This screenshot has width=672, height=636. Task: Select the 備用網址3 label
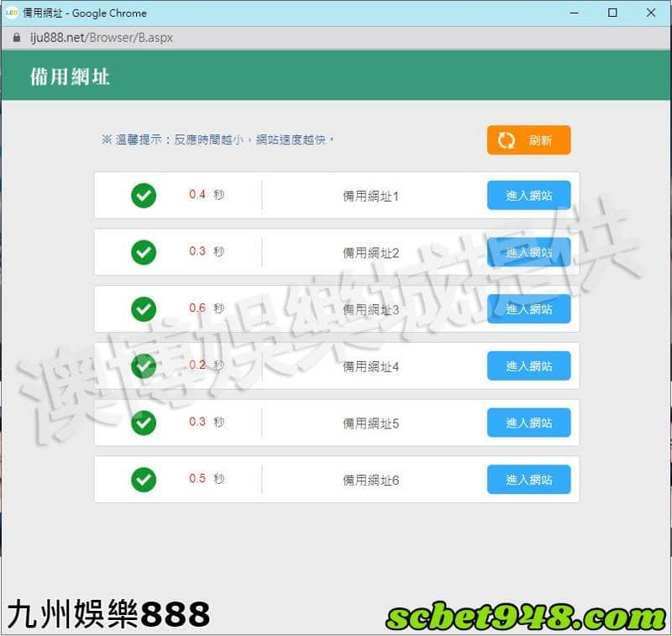370,309
